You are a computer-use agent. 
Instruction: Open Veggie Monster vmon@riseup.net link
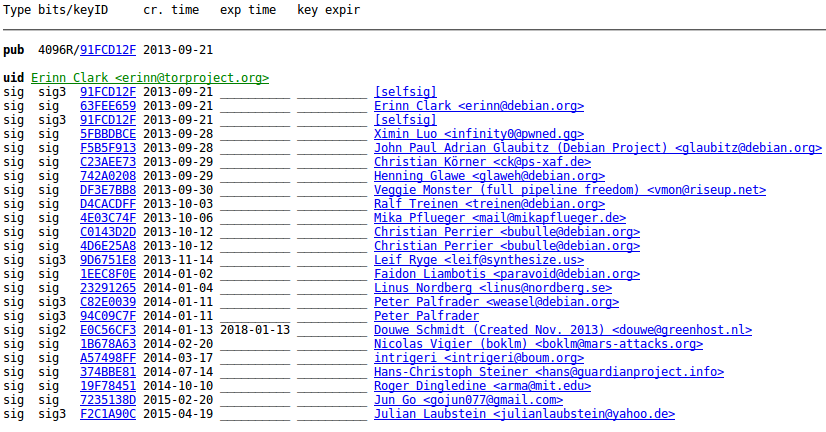[x=570, y=190]
